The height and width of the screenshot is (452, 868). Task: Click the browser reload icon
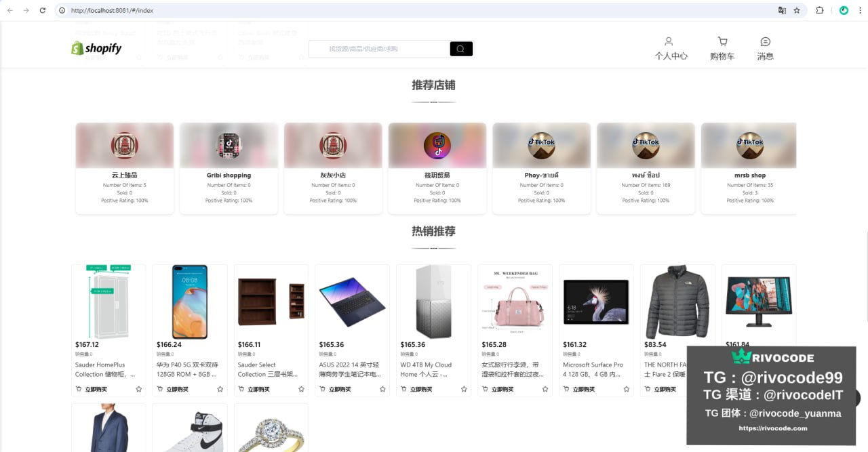[43, 11]
